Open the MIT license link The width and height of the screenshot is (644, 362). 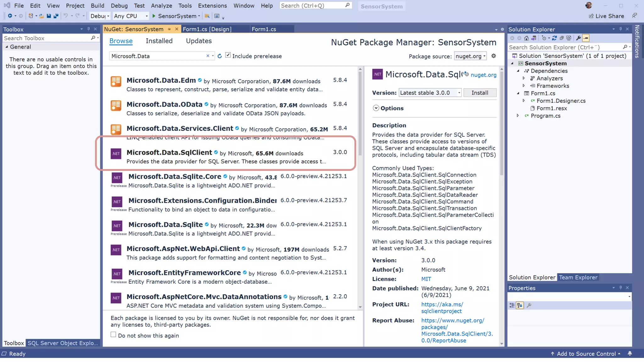click(426, 279)
